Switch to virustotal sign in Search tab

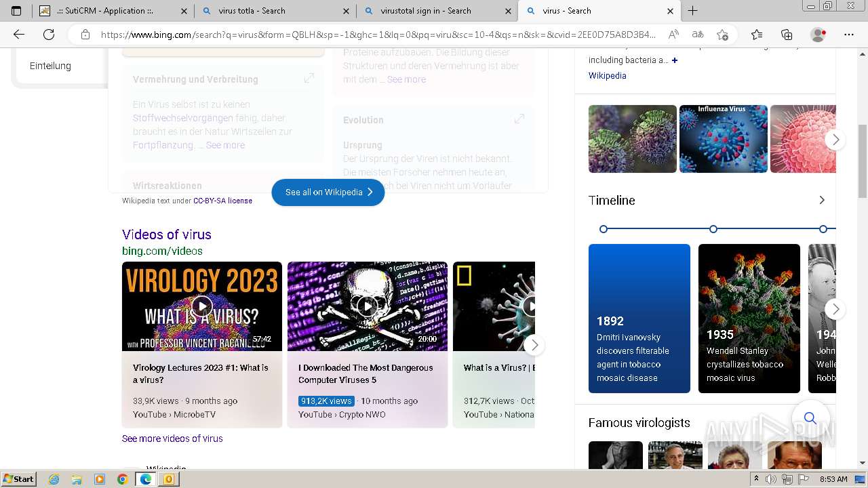pyautogui.click(x=437, y=11)
